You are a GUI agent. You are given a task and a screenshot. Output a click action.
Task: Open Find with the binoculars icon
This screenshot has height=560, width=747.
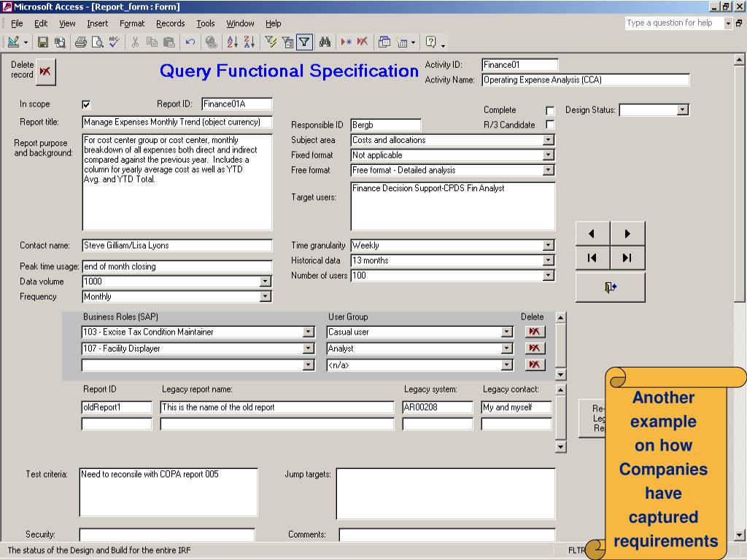point(325,42)
